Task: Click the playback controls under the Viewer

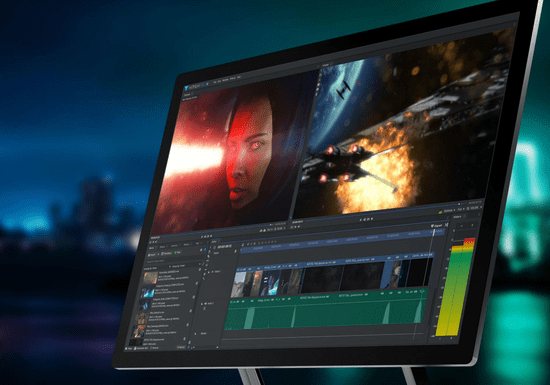Action: point(366,219)
